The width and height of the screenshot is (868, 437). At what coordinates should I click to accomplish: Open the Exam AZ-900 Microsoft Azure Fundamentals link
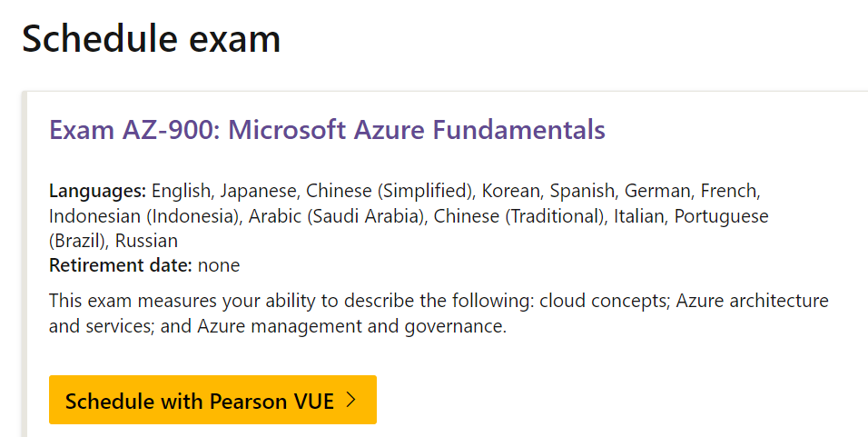tap(327, 130)
